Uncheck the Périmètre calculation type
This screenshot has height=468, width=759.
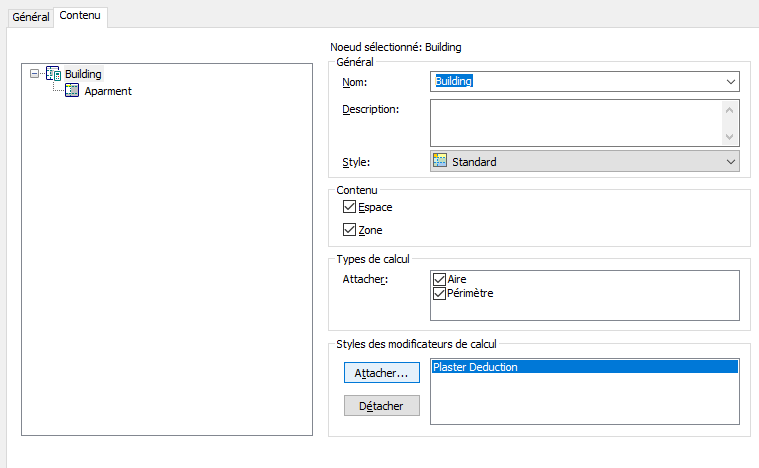tap(439, 294)
